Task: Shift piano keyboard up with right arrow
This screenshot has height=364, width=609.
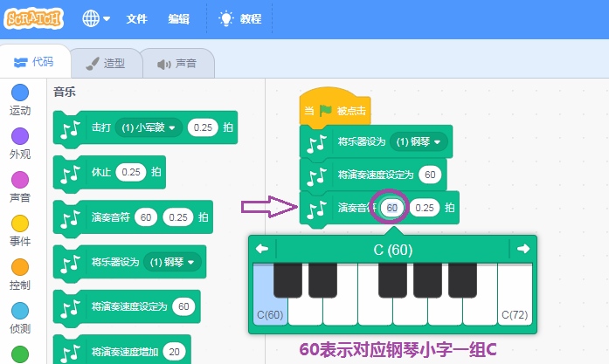Action: click(523, 249)
